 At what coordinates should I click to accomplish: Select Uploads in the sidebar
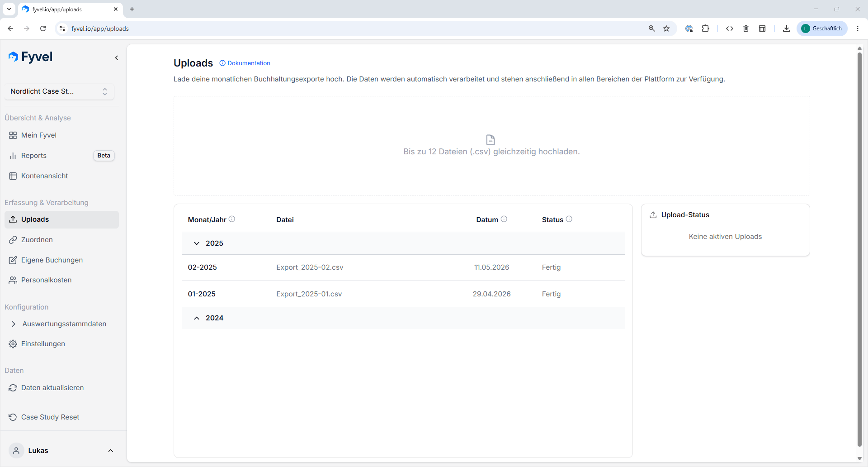[x=61, y=219]
